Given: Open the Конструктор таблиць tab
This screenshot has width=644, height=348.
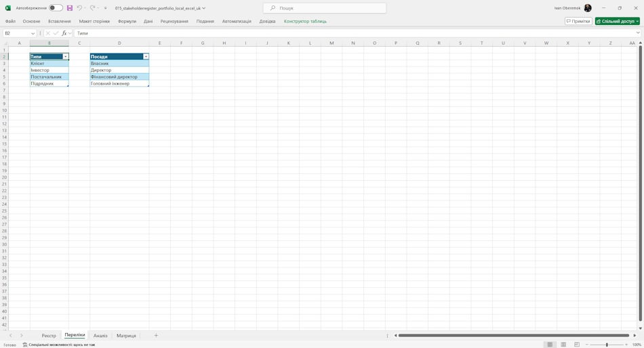Looking at the screenshot, I should click(305, 22).
